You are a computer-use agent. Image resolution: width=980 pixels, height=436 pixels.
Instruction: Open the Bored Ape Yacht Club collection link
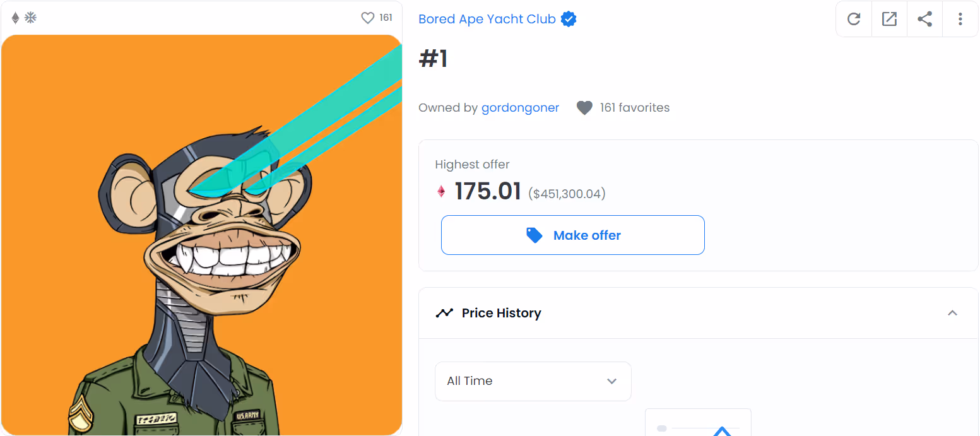pyautogui.click(x=487, y=19)
